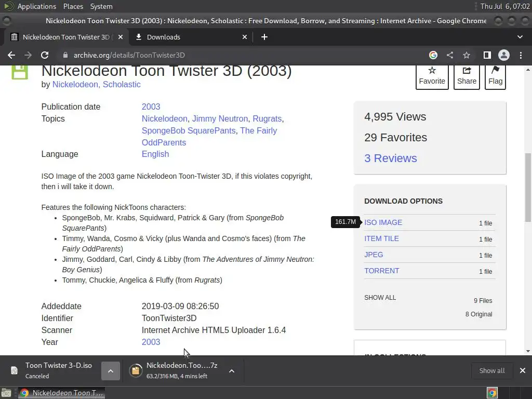
Task: Open the Jimmy Neutron topic link
Action: pyautogui.click(x=220, y=119)
